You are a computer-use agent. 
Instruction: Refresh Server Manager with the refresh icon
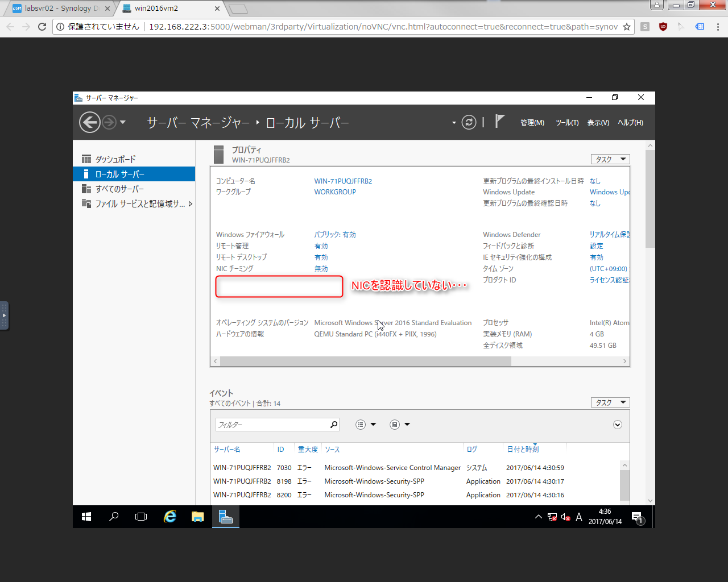click(469, 122)
